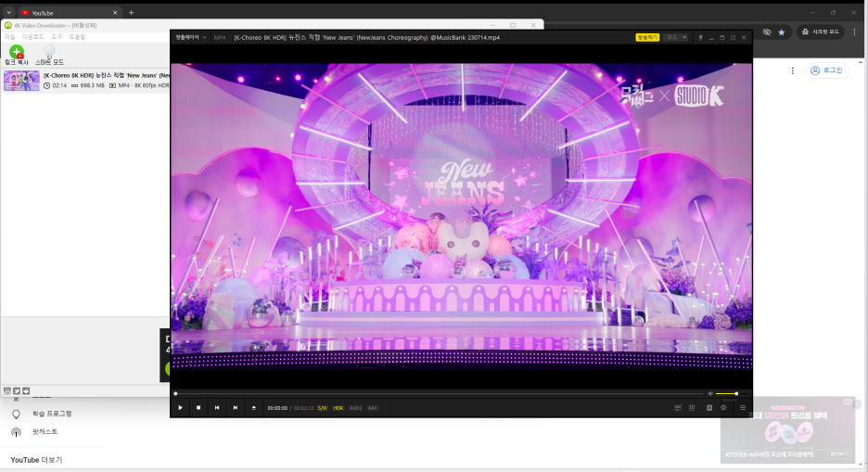Open the playlist hamburger icon
The height and width of the screenshot is (472, 868).
742,408
